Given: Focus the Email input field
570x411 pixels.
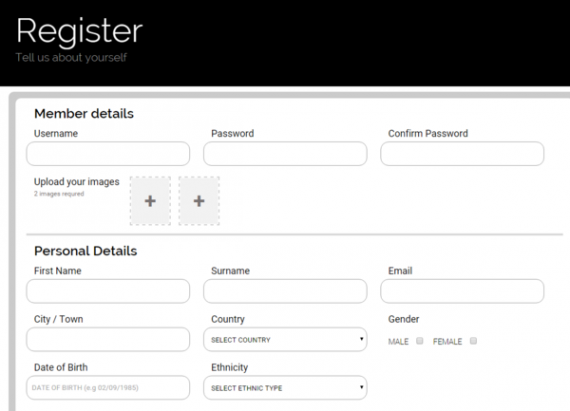Looking at the screenshot, I should click(x=462, y=291).
